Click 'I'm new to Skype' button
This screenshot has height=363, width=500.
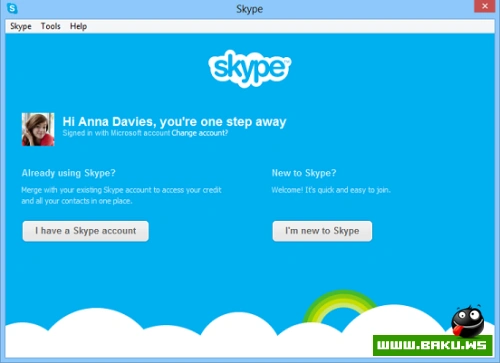(322, 231)
